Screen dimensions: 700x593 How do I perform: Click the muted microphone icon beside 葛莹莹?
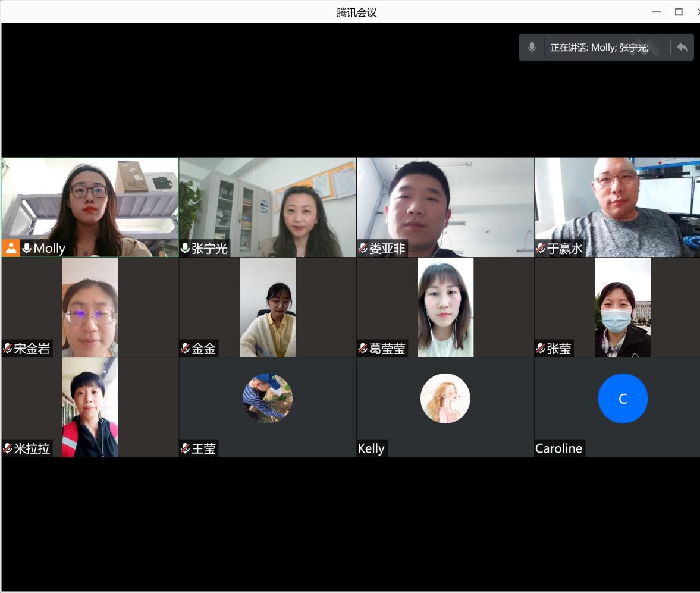coord(363,349)
